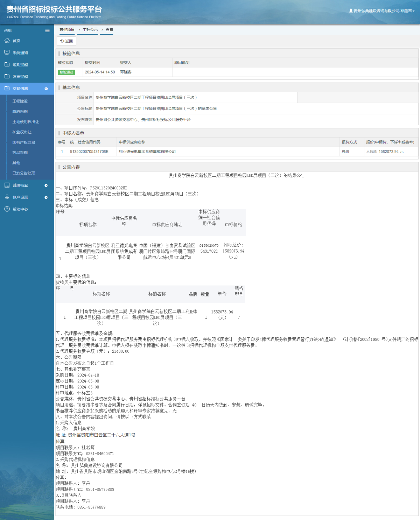Viewport: 420px width, 520px height.
Task: Click agency fee amount 21400.00 line
Action: pyautogui.click(x=92, y=351)
